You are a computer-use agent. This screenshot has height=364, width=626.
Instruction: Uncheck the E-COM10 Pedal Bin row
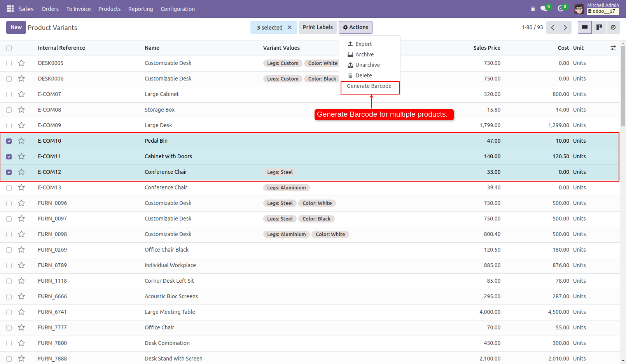coord(9,141)
